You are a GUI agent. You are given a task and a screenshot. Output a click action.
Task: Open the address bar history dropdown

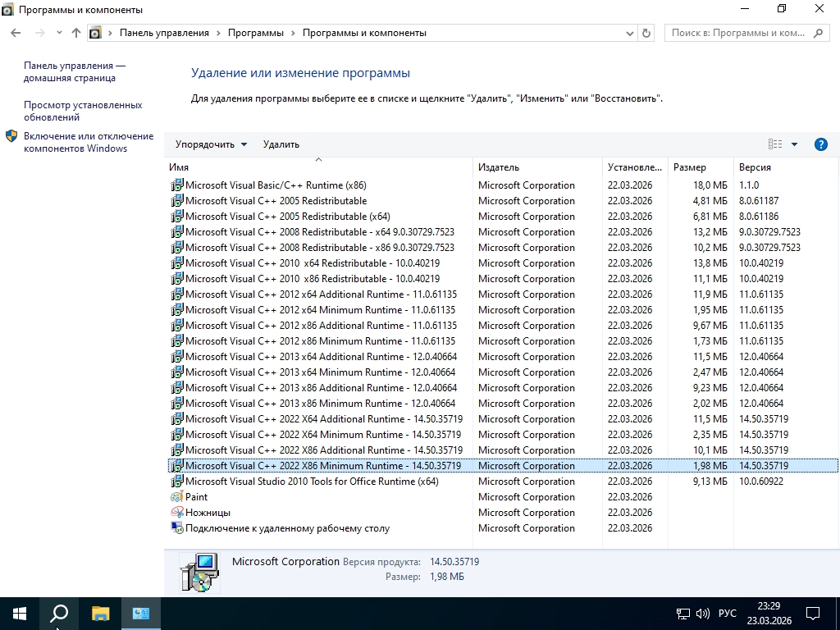[629, 33]
